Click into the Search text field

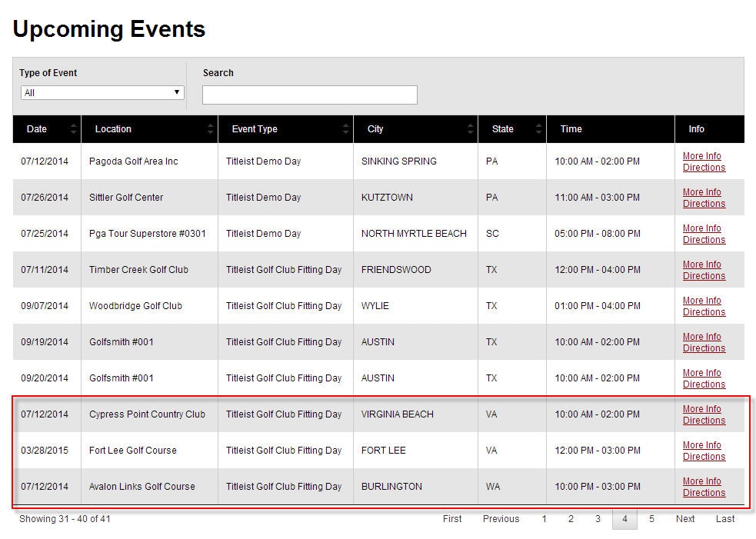309,95
